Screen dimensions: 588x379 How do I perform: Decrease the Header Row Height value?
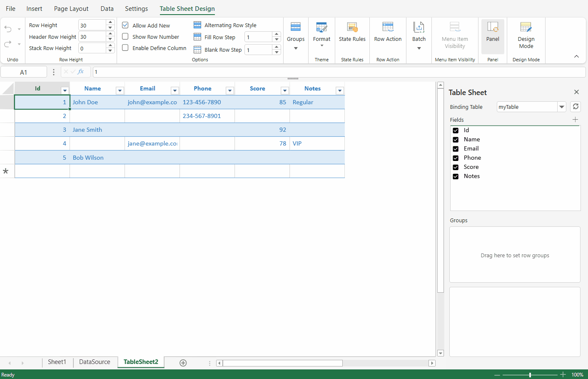click(110, 39)
